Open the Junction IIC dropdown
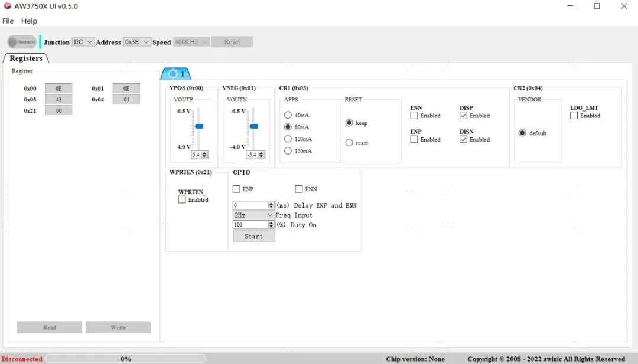This screenshot has width=638, height=364. 83,42
